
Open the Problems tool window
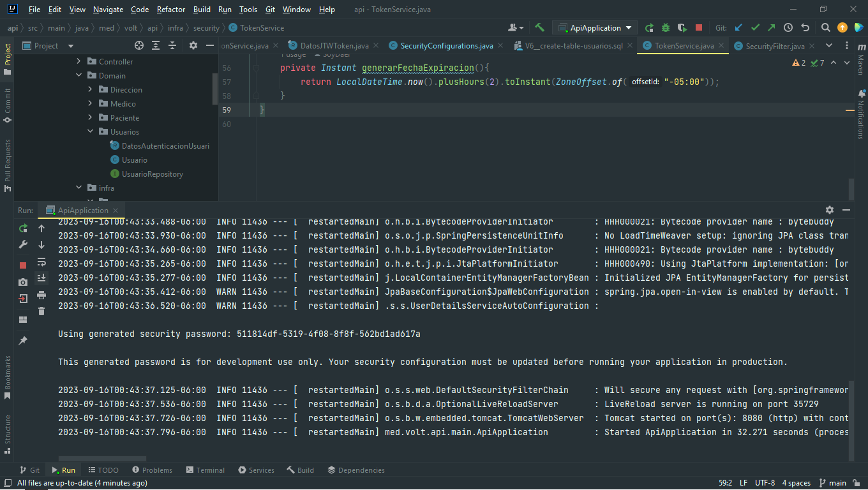151,470
